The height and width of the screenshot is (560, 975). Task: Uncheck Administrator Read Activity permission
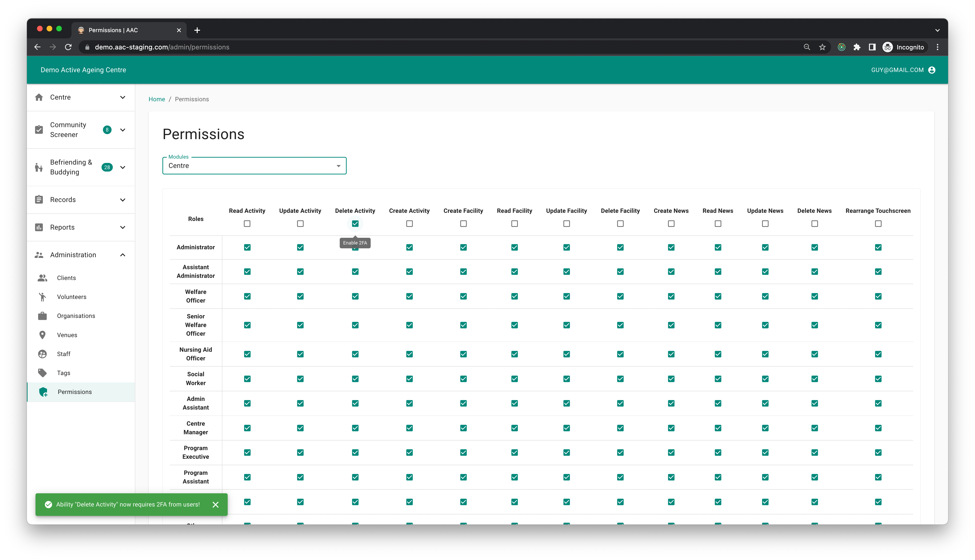pyautogui.click(x=247, y=247)
